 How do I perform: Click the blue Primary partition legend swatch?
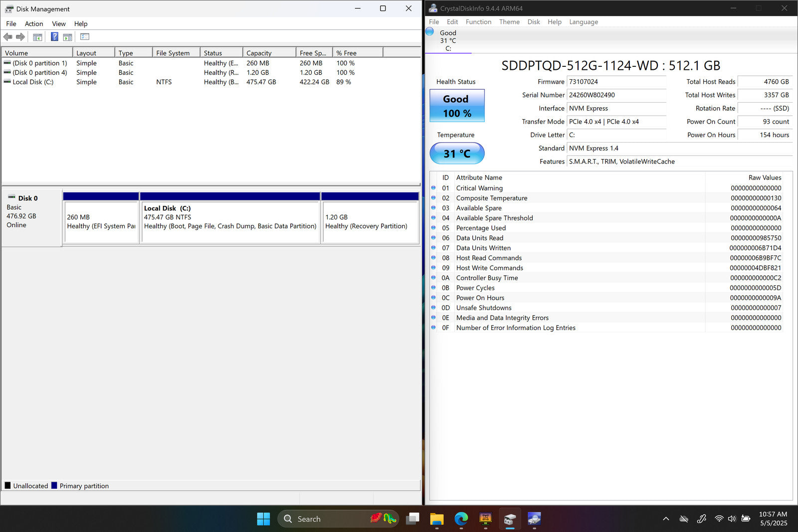(x=54, y=486)
